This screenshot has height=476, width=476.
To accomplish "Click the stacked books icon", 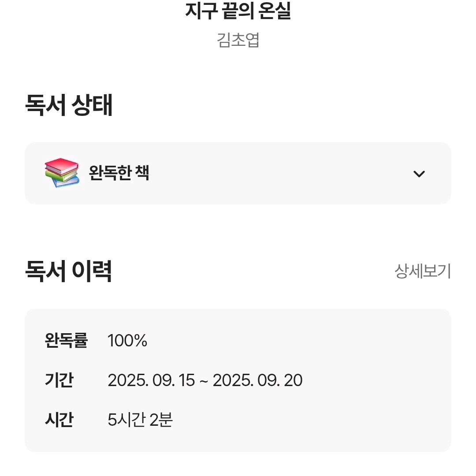I will point(62,173).
